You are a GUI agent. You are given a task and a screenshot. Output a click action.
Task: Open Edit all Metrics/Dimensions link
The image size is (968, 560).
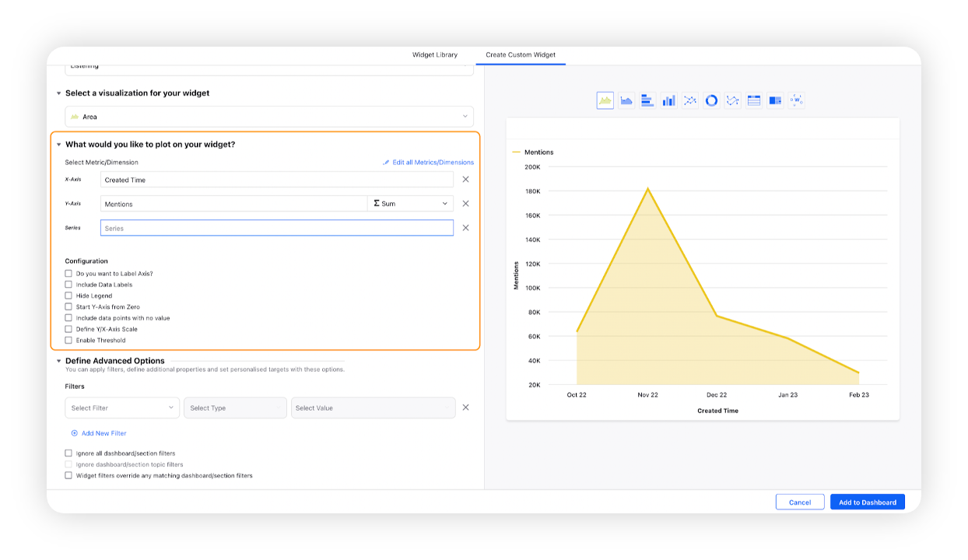pos(433,163)
